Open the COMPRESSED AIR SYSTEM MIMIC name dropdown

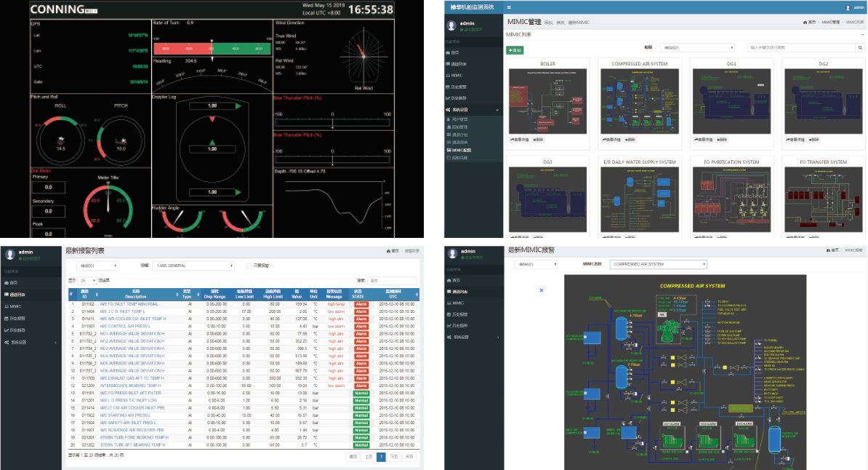click(x=657, y=264)
